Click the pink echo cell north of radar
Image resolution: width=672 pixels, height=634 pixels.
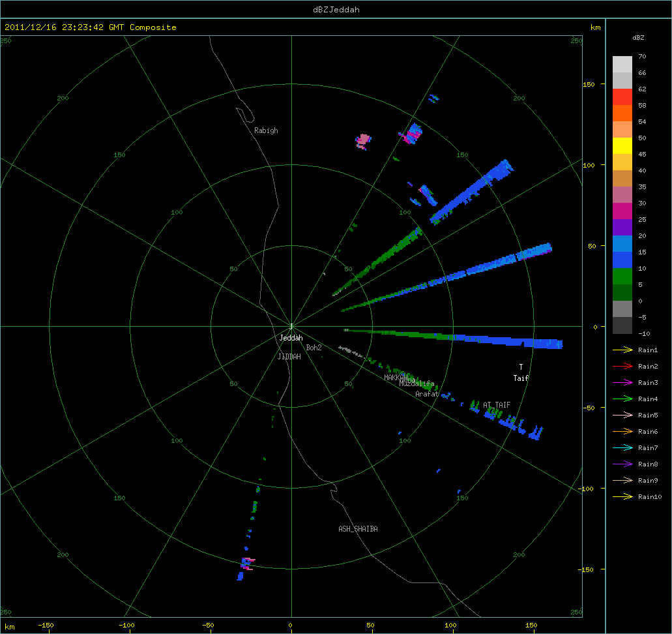(x=363, y=141)
